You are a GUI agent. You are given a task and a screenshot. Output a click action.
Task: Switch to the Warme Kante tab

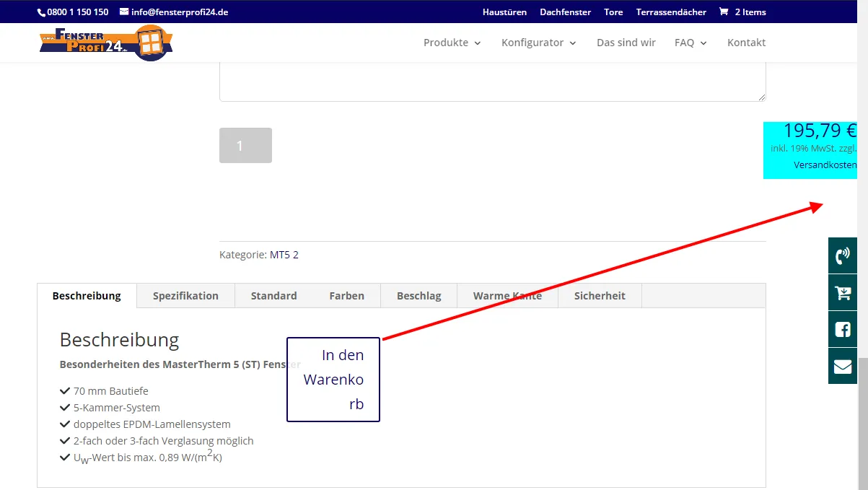(x=507, y=296)
